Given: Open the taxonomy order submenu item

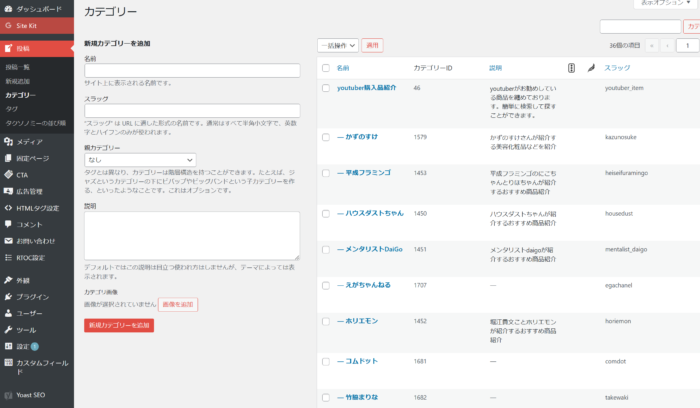Looking at the screenshot, I should point(35,123).
